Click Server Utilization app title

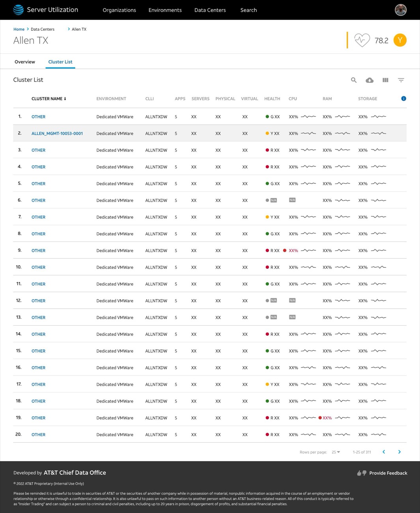(52, 10)
